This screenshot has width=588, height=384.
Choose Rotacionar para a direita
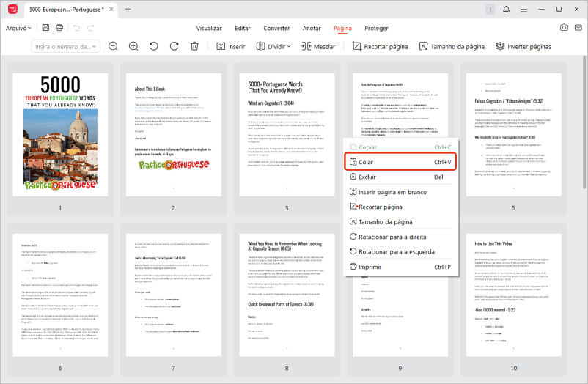[x=400, y=237]
